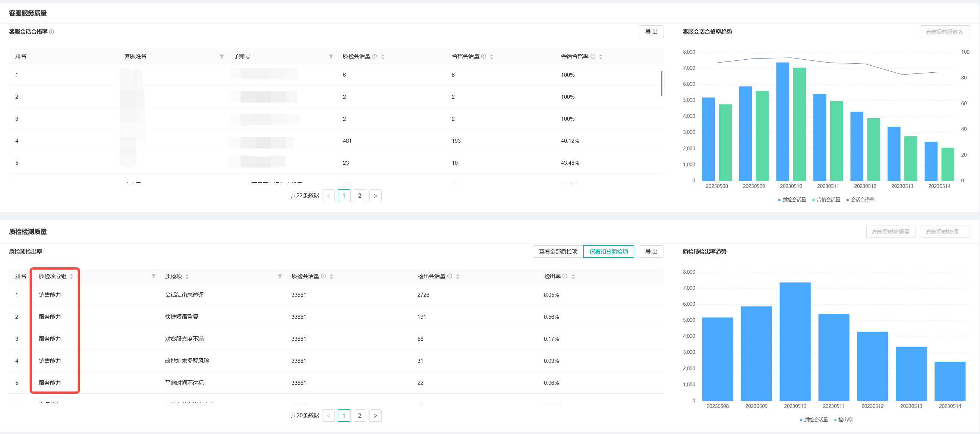Screen dimensions: 980x434
Task: Export 质检项检出率 table via 导出
Action: point(651,252)
